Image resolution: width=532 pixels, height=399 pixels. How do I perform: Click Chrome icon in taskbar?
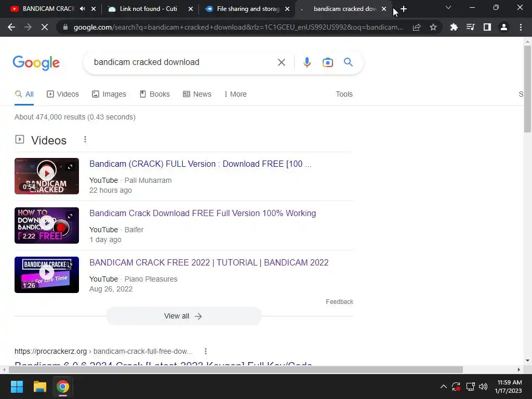pos(63,387)
